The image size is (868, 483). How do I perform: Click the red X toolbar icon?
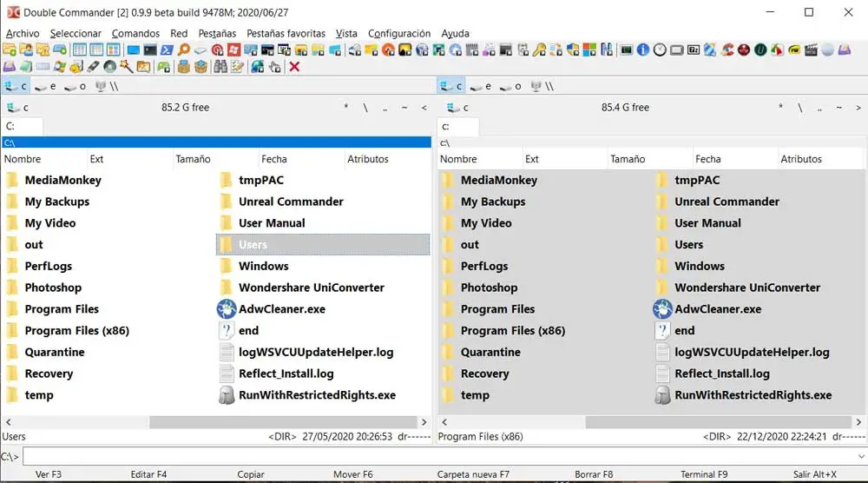294,67
